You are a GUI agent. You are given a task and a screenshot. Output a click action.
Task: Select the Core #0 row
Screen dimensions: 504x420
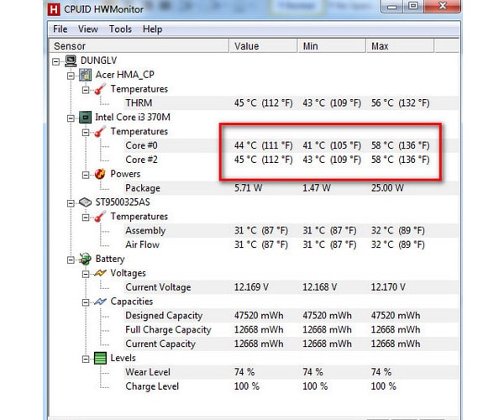click(291, 145)
